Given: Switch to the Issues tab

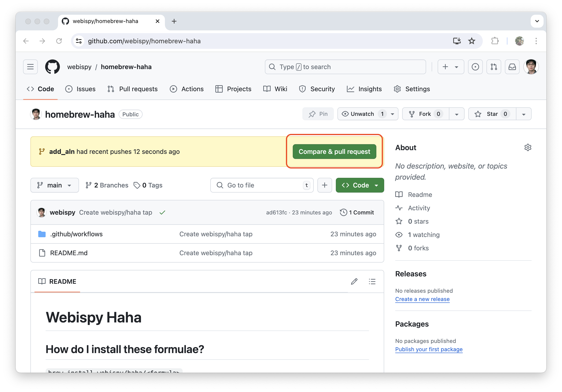Looking at the screenshot, I should click(x=80, y=89).
